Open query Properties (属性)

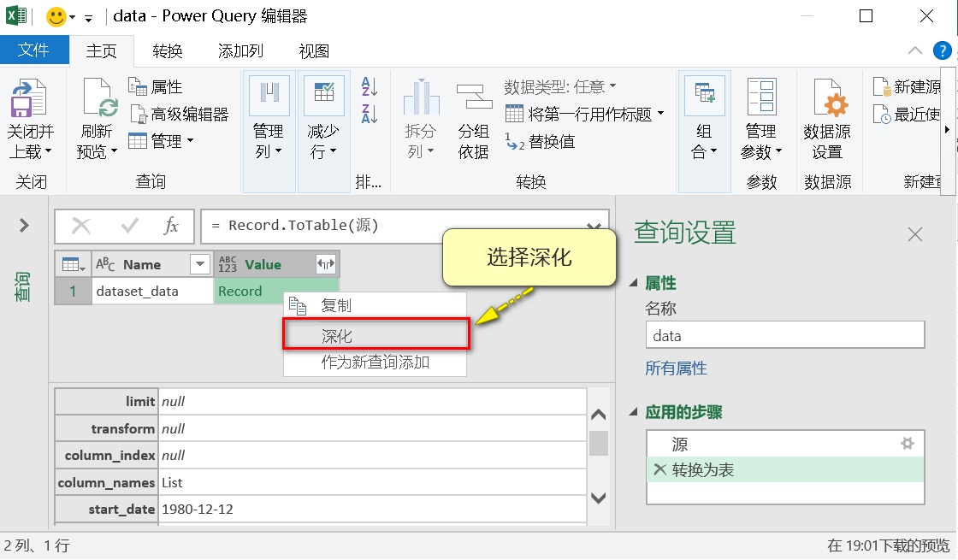point(156,86)
